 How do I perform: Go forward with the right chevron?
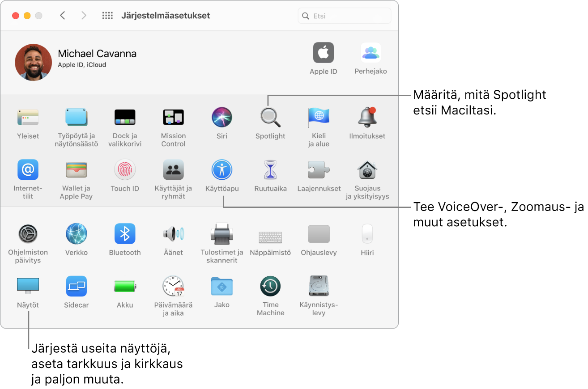coord(84,16)
